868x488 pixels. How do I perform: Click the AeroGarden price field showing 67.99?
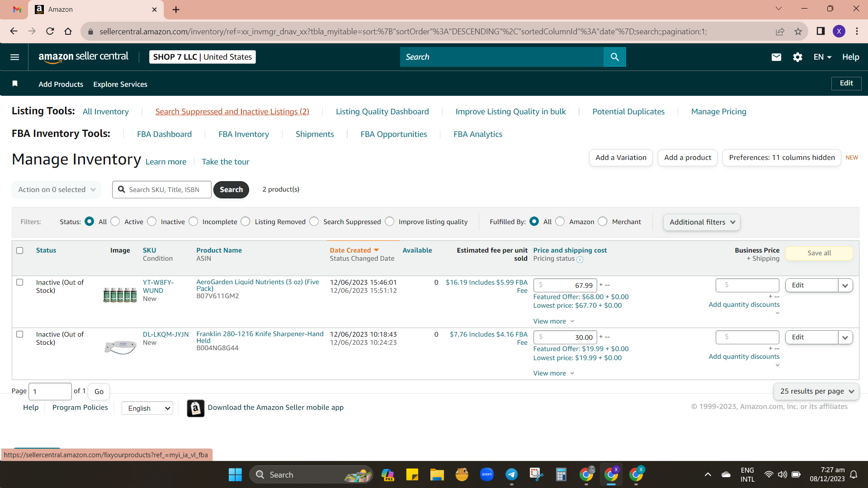[565, 286]
